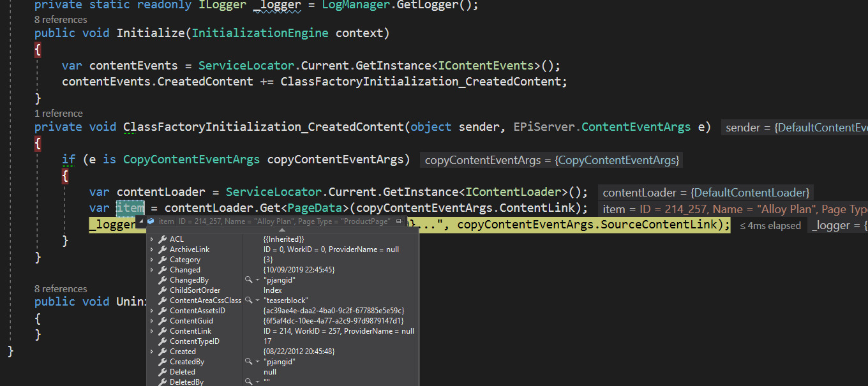868x386 pixels.
Task: Expand the ContentLink property node
Action: (152, 331)
